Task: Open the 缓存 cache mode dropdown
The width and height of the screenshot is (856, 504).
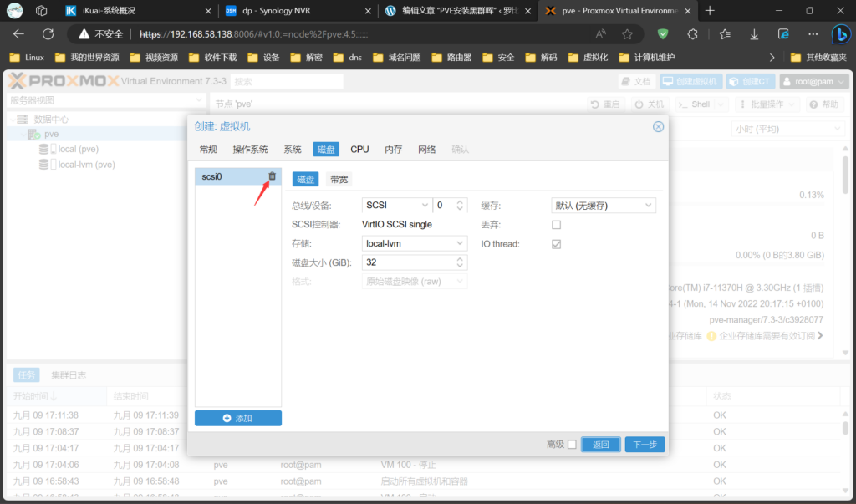Action: tap(603, 206)
